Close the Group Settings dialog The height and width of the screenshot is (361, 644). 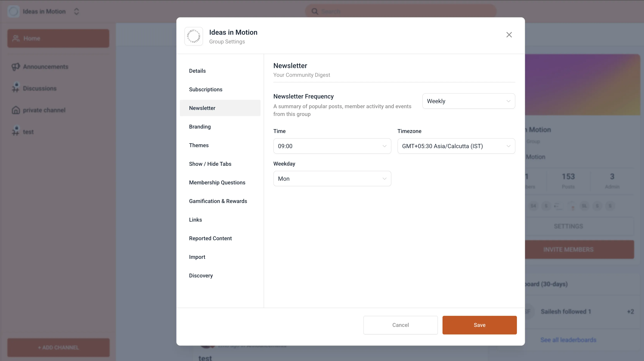pos(509,35)
